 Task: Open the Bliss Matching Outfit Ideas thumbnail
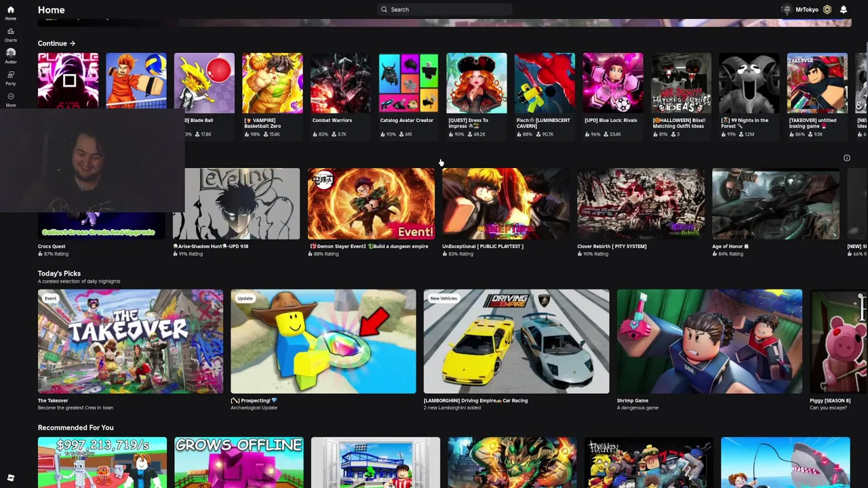(681, 83)
